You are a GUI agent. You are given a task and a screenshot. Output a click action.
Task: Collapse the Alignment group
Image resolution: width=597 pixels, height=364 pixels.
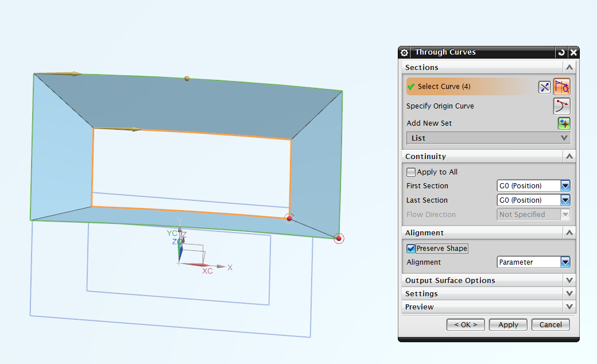point(569,233)
